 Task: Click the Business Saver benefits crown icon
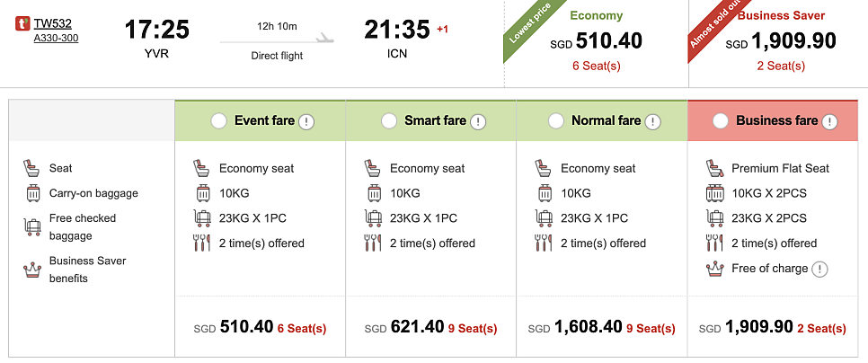coord(32,269)
